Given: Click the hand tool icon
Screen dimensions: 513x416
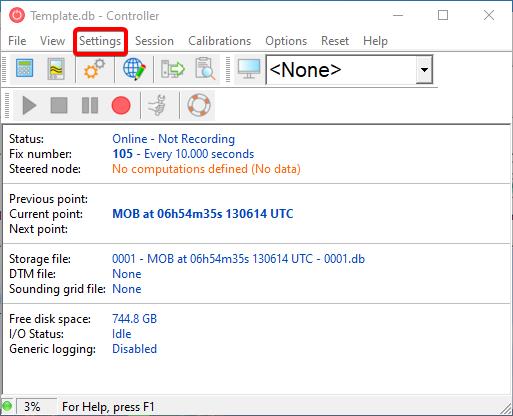Looking at the screenshot, I should tap(157, 105).
